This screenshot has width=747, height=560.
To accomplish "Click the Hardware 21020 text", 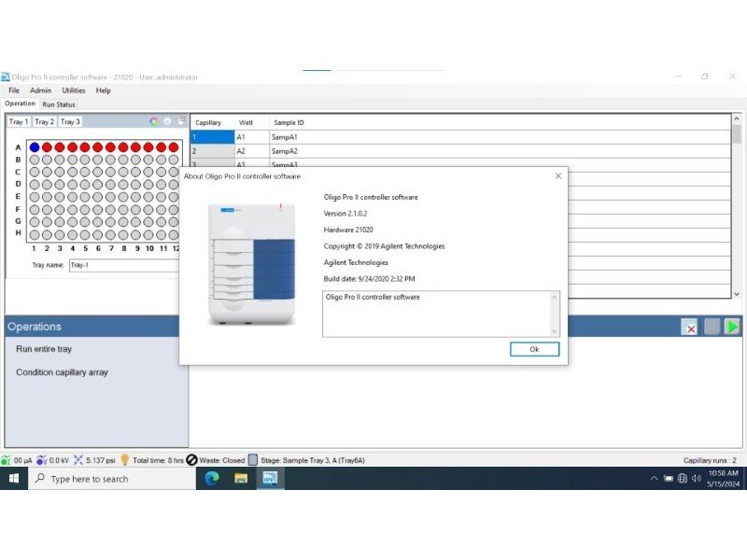I will (348, 230).
